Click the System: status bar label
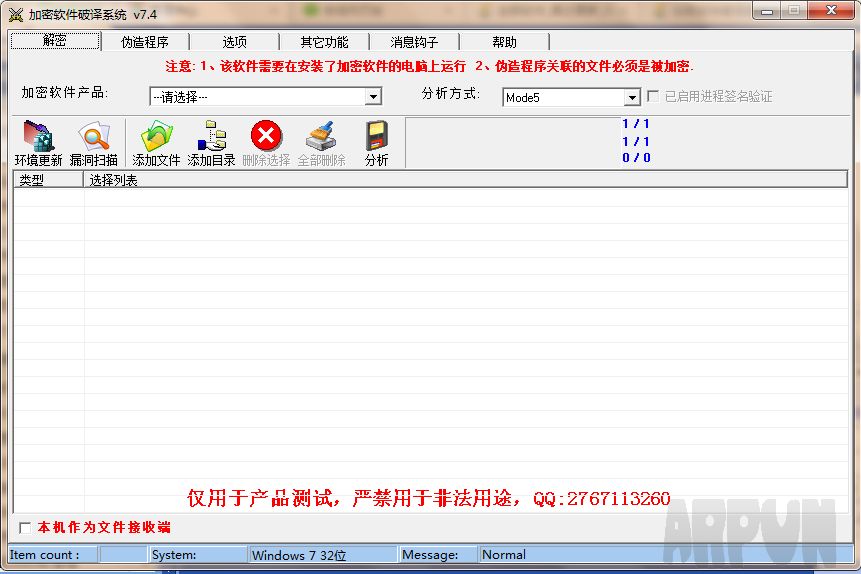Viewport: 861px width, 574px height. pos(174,555)
